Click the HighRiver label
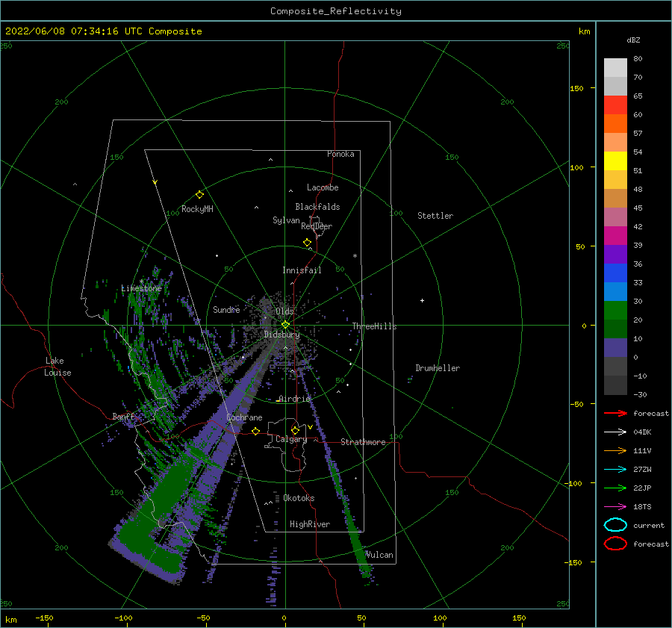This screenshot has width=672, height=628. click(310, 524)
